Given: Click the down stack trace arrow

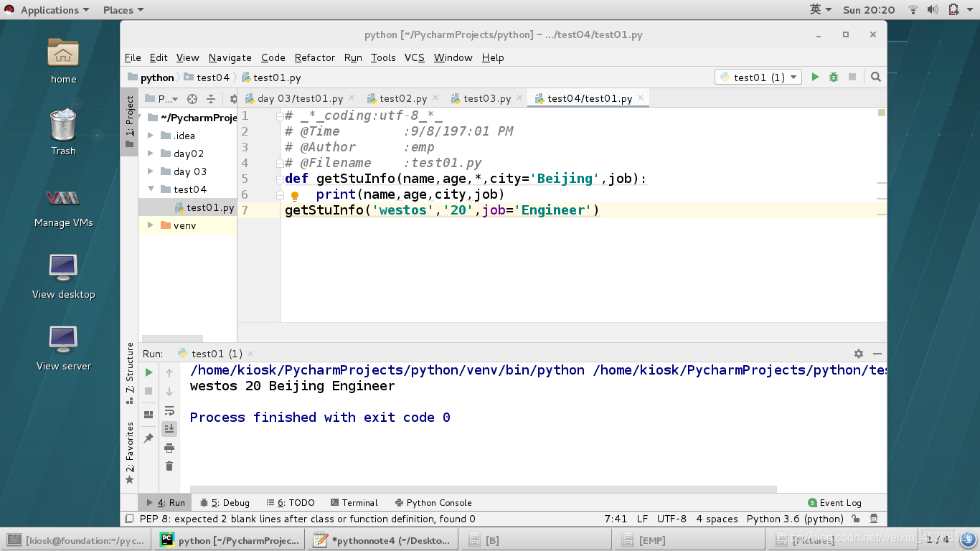Looking at the screenshot, I should 169,391.
